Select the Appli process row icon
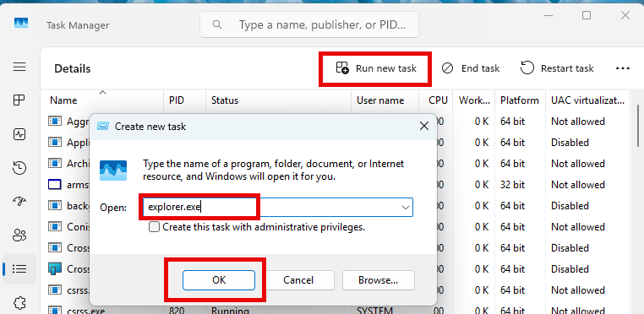 coord(55,143)
